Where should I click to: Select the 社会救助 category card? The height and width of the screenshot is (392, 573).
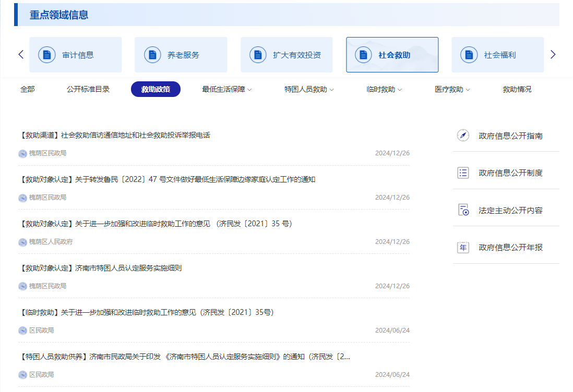(392, 55)
